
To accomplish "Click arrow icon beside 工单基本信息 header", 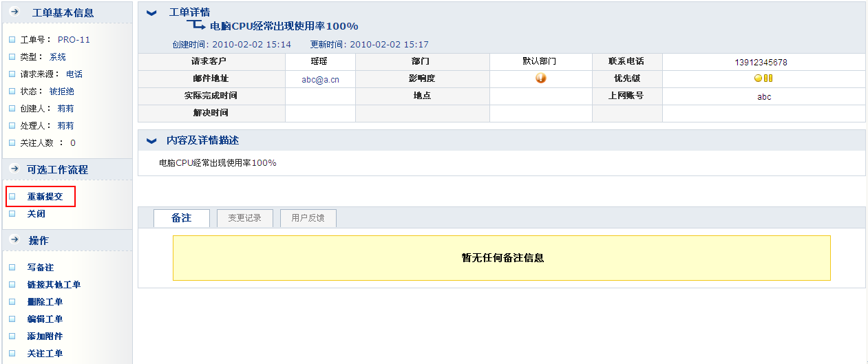I will click(x=14, y=12).
